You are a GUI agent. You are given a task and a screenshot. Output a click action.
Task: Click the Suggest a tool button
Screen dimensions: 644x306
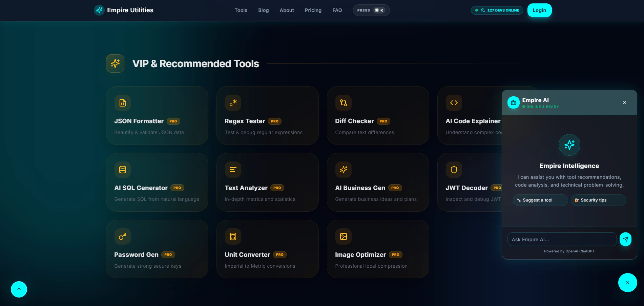540,200
